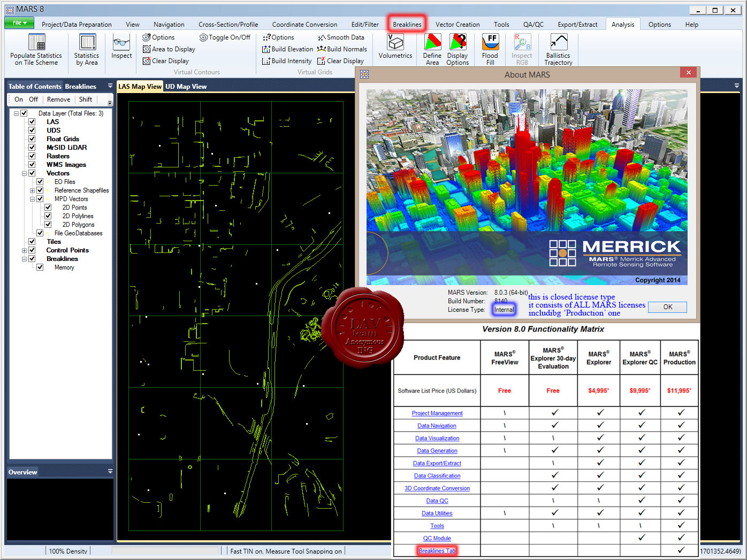
Task: Expand the Reference Shapefiles node
Action: (32, 190)
